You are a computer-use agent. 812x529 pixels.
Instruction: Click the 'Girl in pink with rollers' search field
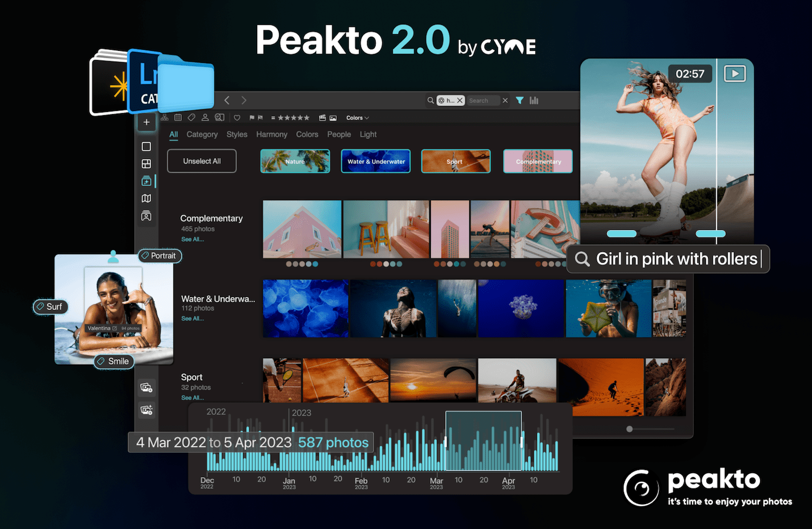pos(668,259)
